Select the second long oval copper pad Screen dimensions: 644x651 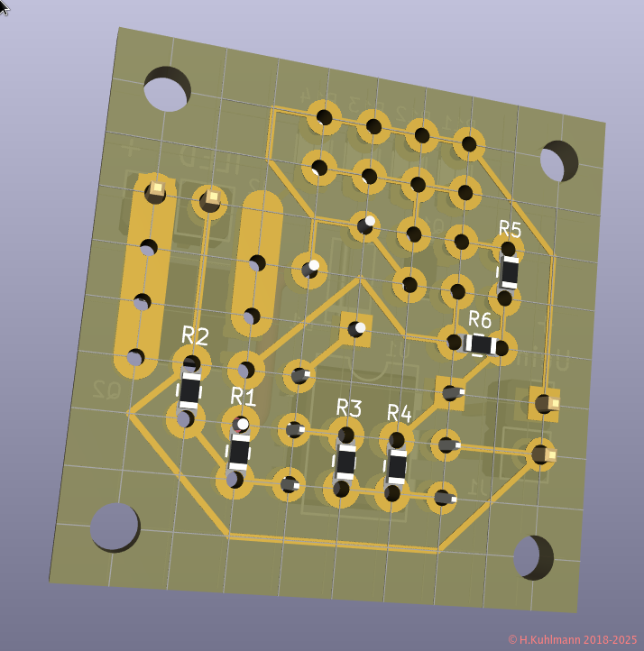pyautogui.click(x=256, y=263)
